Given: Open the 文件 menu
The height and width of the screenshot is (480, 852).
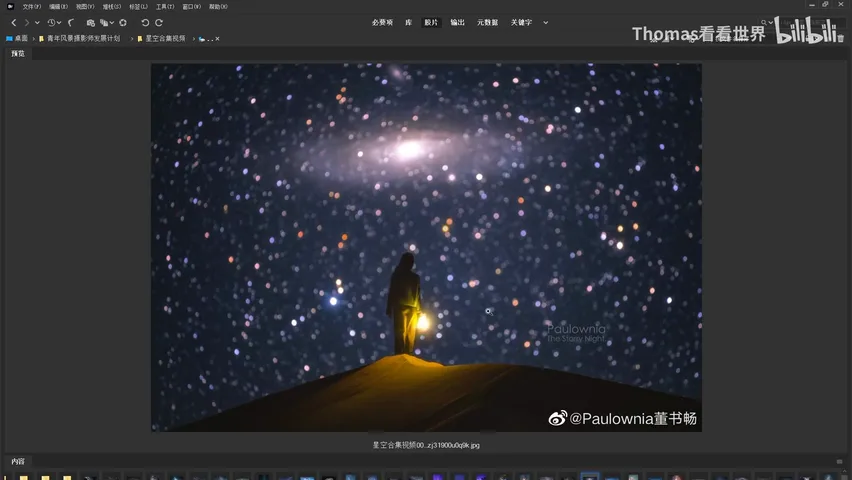Looking at the screenshot, I should click(32, 7).
